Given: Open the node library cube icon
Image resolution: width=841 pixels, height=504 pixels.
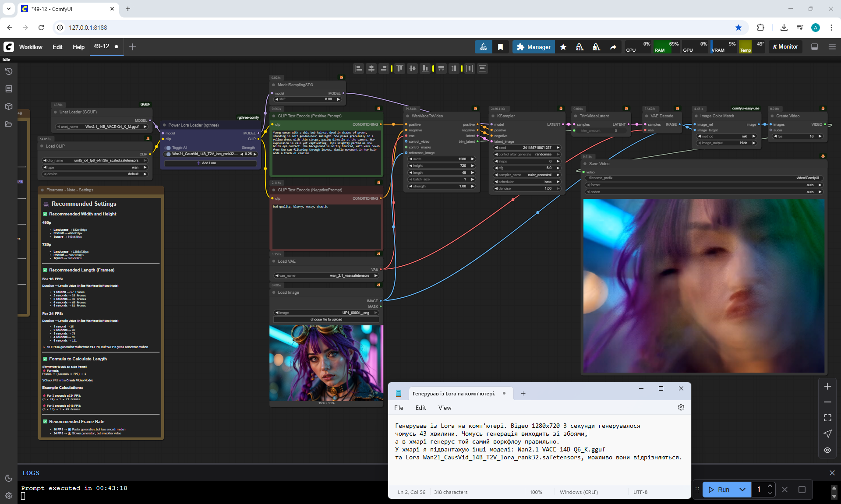Looking at the screenshot, I should coord(9,106).
